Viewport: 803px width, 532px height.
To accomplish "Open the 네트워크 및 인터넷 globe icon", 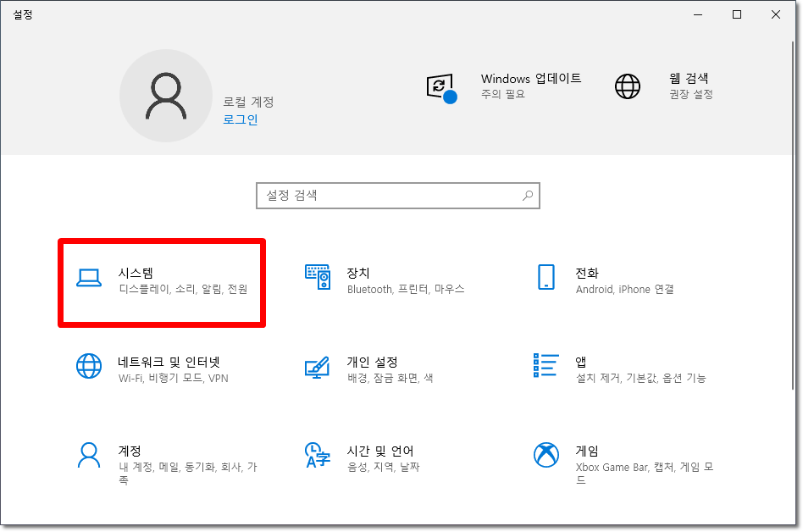I will tap(89, 366).
